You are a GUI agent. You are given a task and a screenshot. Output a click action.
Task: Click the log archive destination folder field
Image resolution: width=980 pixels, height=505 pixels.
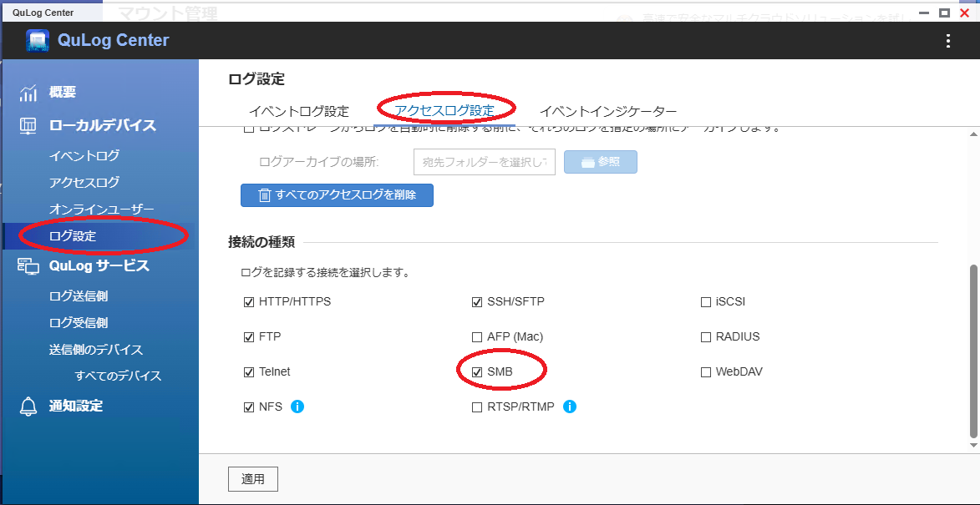pyautogui.click(x=485, y=162)
